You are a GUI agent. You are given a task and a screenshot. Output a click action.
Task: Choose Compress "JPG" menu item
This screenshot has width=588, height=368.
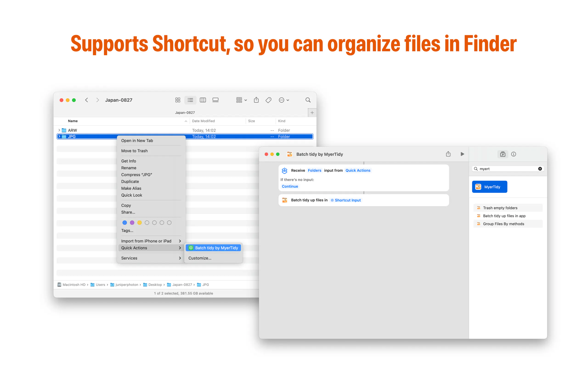click(x=137, y=175)
